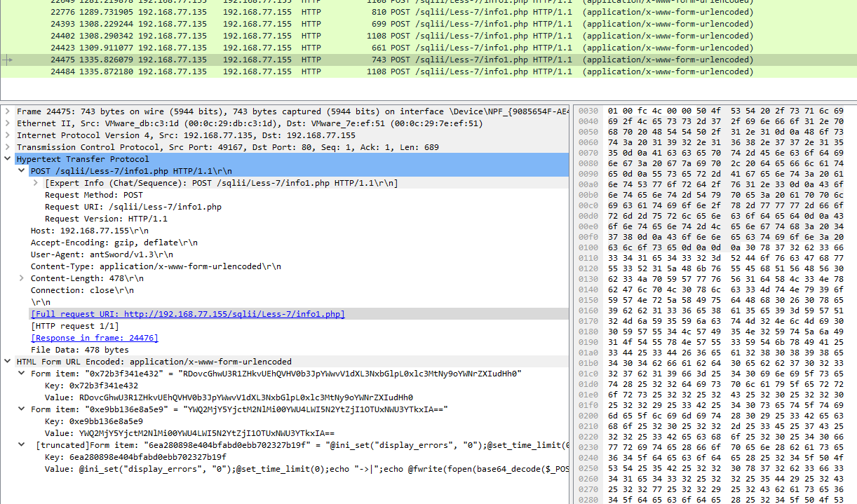Select the Key: 0x72b3f341e432 line
Screen dimensions: 857x504
tap(91, 386)
